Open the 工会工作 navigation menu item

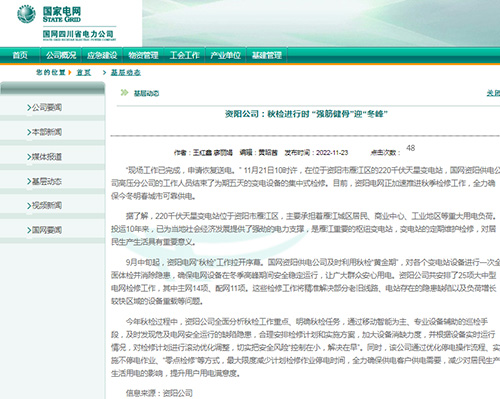coord(184,55)
